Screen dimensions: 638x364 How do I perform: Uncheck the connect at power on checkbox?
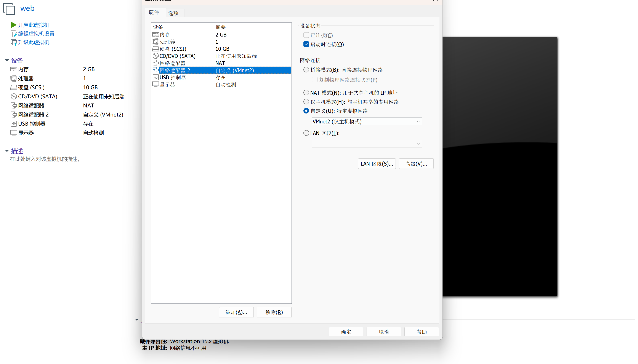click(x=306, y=44)
